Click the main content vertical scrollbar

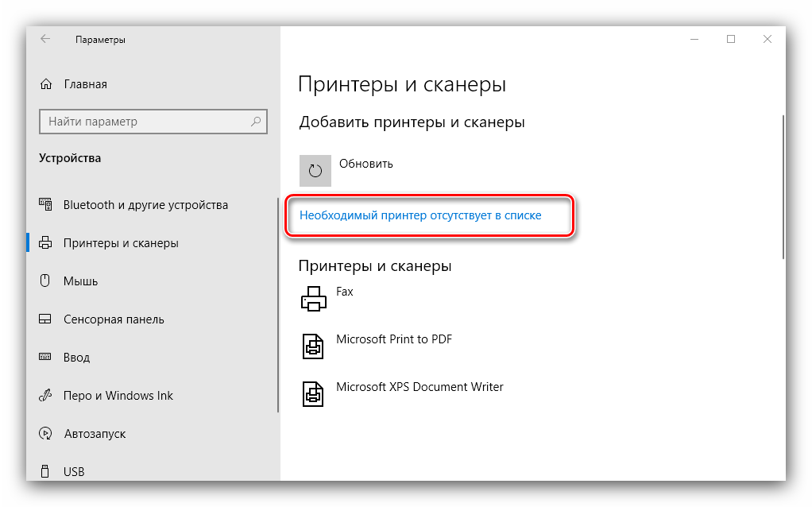tap(783, 187)
